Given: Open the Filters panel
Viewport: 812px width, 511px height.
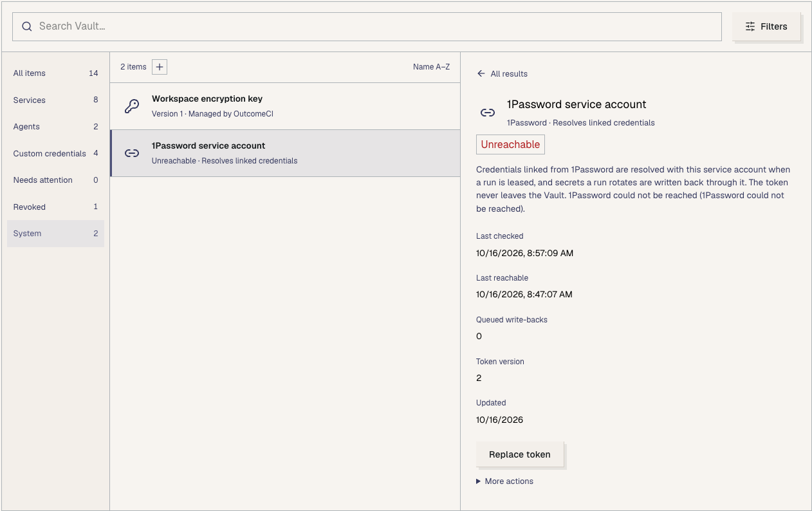Looking at the screenshot, I should [x=766, y=26].
